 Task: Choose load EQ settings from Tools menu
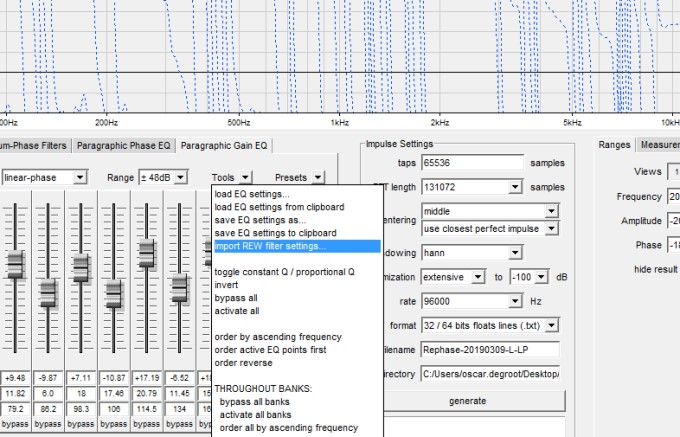click(x=252, y=194)
